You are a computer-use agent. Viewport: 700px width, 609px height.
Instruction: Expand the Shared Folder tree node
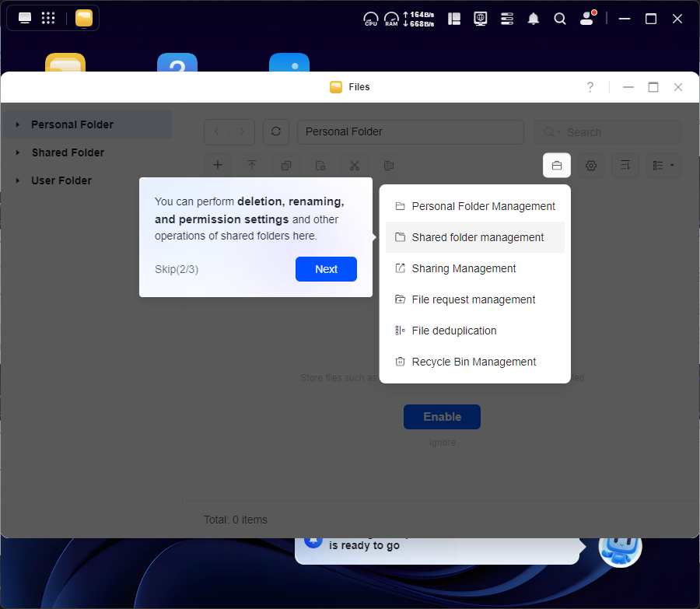pos(18,152)
